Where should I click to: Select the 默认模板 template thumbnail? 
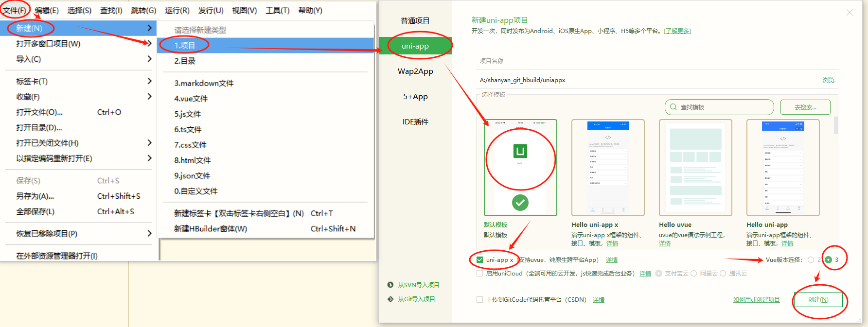coord(520,168)
